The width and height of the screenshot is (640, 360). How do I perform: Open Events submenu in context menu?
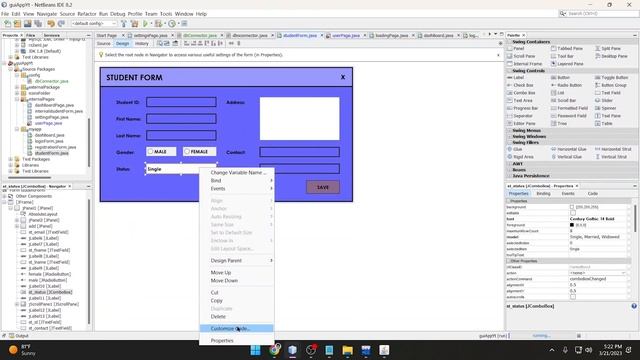tap(236, 189)
